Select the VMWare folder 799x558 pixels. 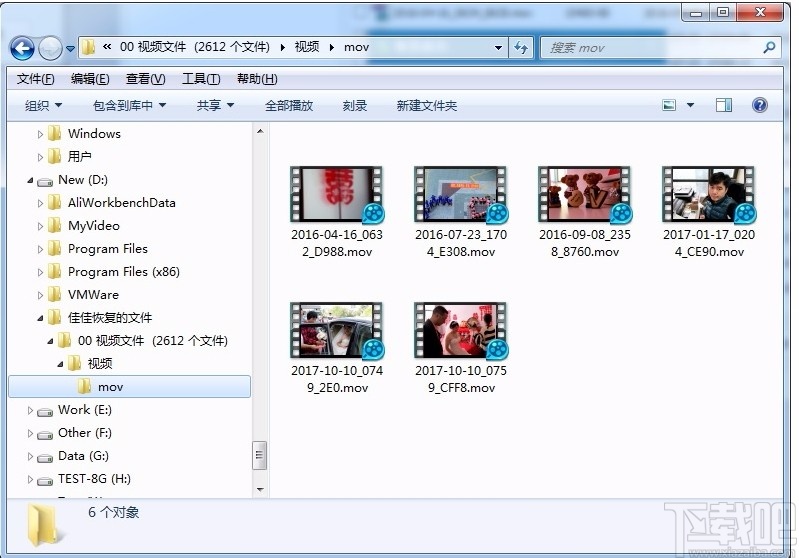93,295
